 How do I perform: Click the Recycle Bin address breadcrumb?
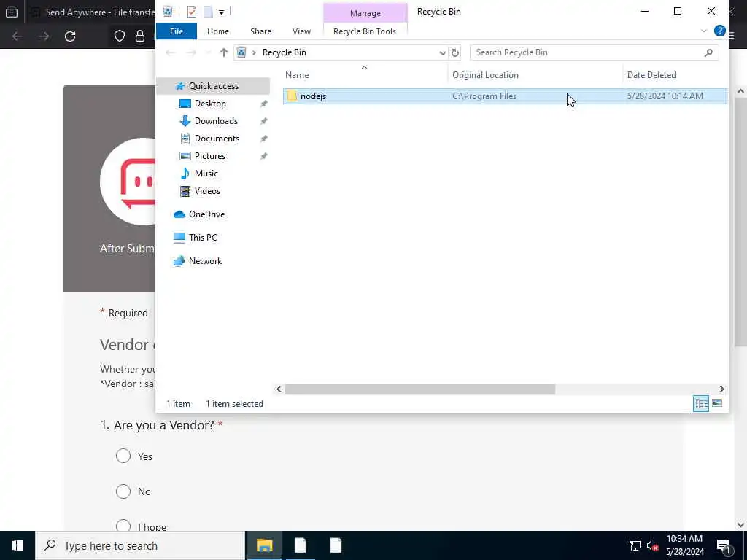tap(285, 52)
